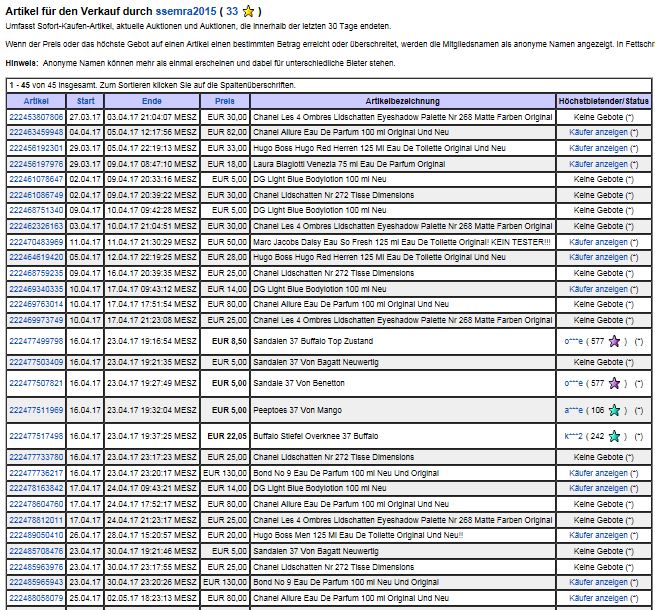Open item number 222477736217
This screenshot has width=655, height=610.
coord(36,473)
